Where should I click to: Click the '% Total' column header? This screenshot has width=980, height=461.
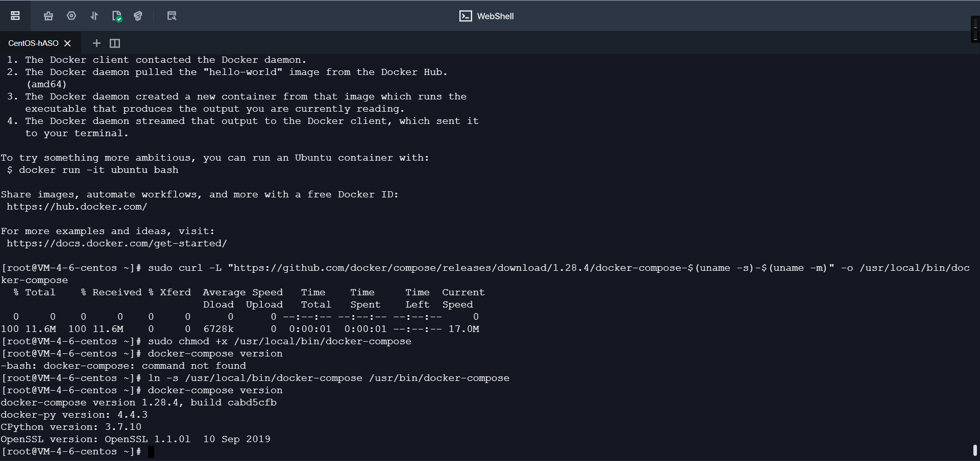point(34,292)
